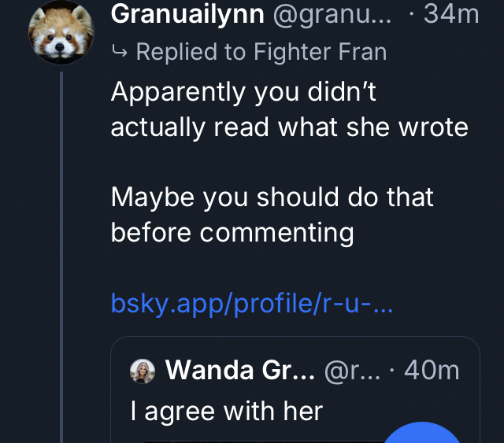
Task: Click the line actually read what she wrote
Action: [289, 126]
